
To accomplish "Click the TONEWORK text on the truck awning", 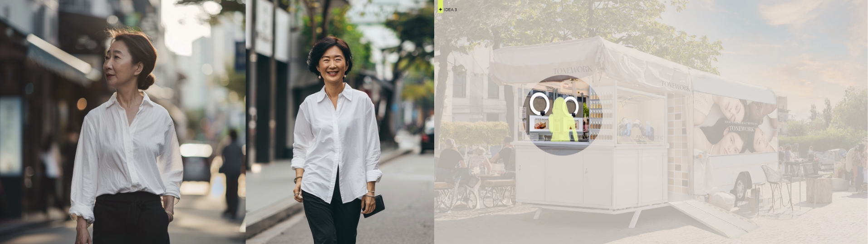I will [573, 70].
